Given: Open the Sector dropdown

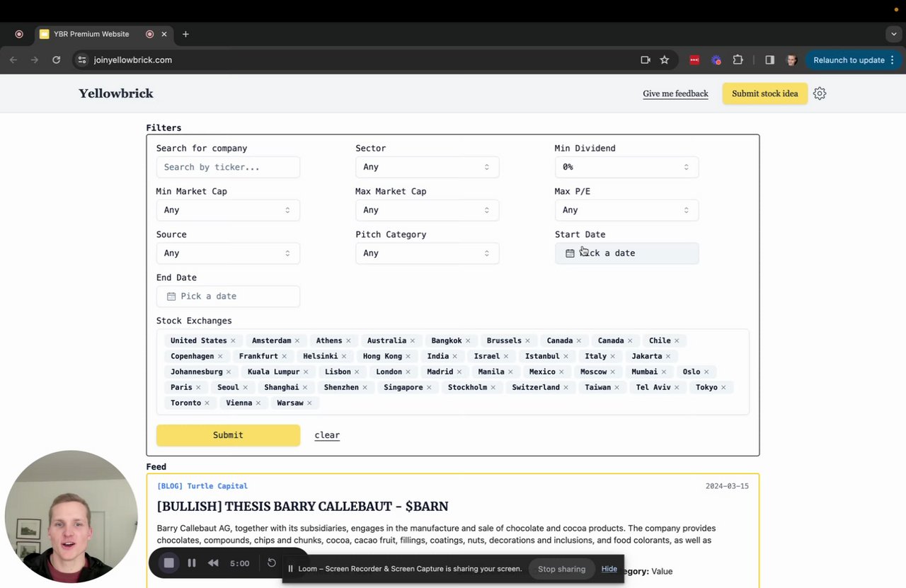Looking at the screenshot, I should pos(427,167).
